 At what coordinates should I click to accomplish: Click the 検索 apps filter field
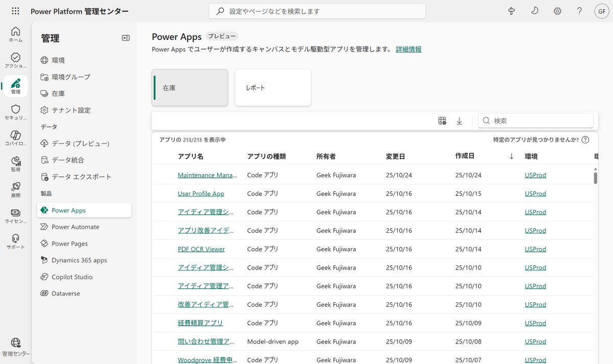(536, 121)
